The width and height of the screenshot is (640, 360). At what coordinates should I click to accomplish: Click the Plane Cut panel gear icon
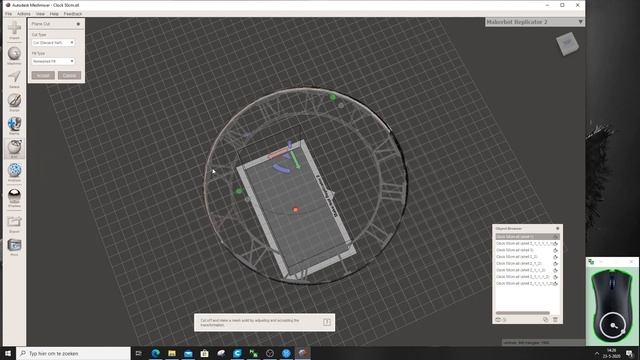(78, 24)
